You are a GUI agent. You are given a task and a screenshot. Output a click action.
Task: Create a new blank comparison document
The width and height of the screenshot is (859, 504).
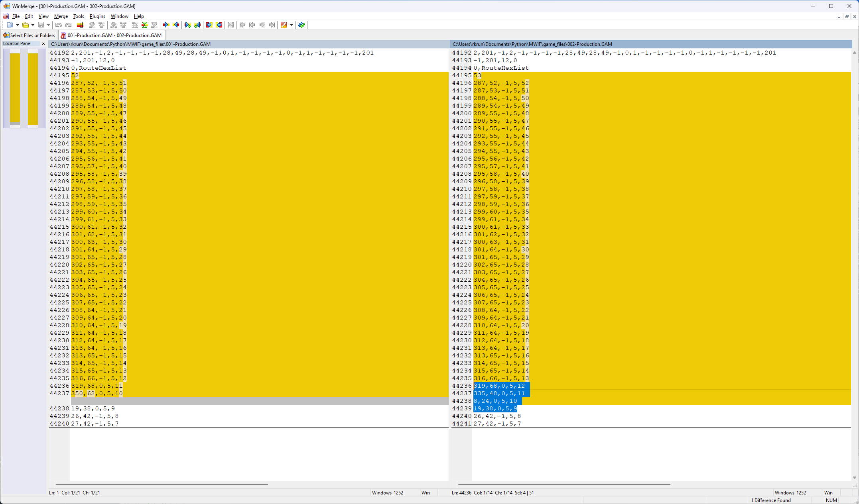pyautogui.click(x=10, y=25)
